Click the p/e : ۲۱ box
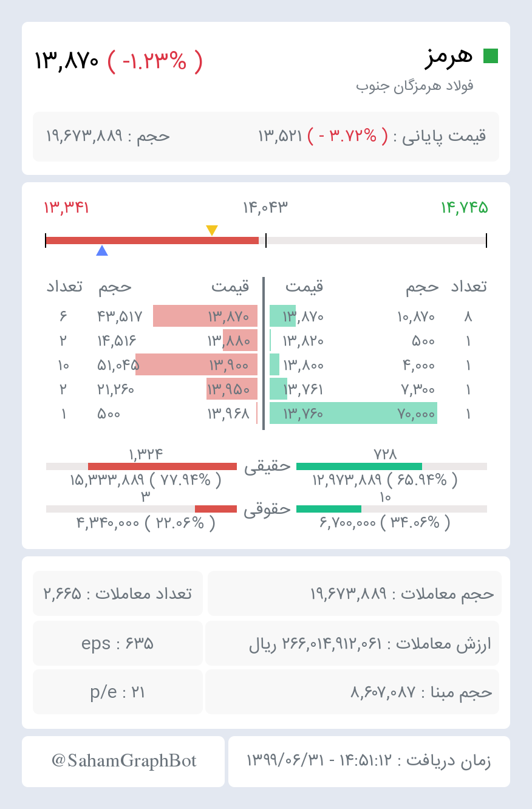 118,692
